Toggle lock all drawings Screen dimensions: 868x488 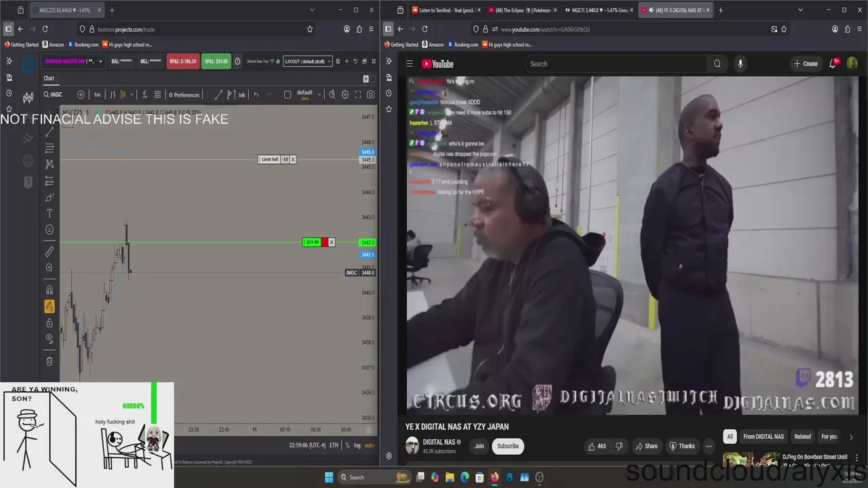click(x=50, y=323)
